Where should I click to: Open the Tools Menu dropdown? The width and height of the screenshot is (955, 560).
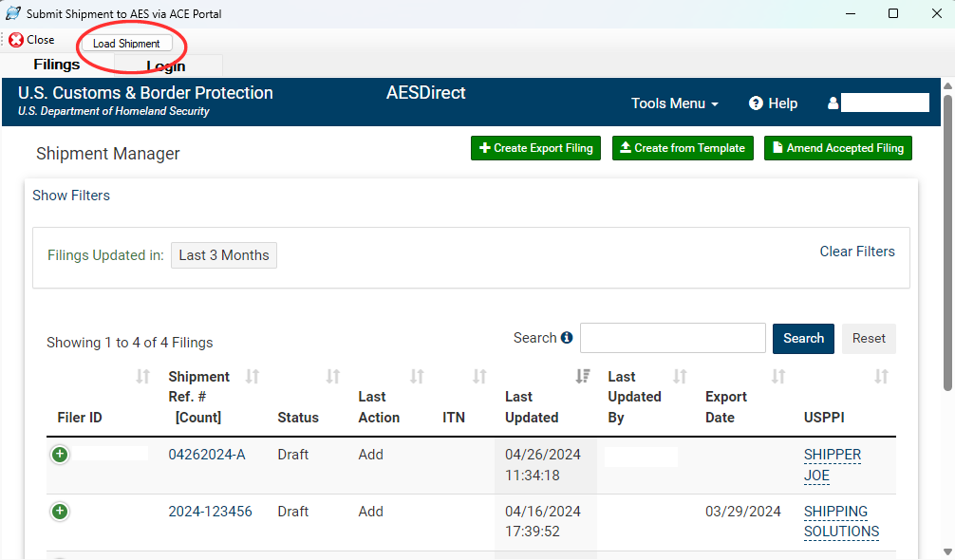pyautogui.click(x=674, y=103)
